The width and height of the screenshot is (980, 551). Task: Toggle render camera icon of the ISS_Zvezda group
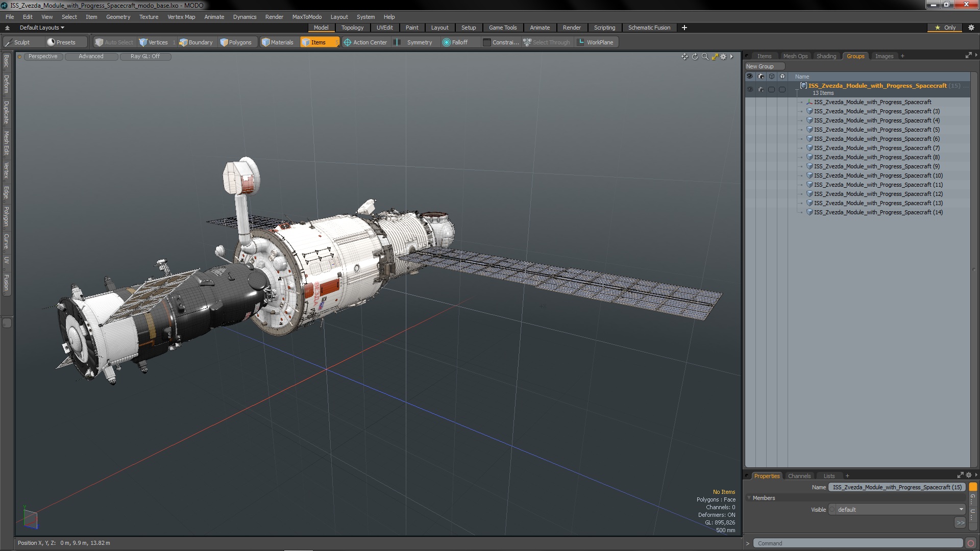pyautogui.click(x=761, y=89)
